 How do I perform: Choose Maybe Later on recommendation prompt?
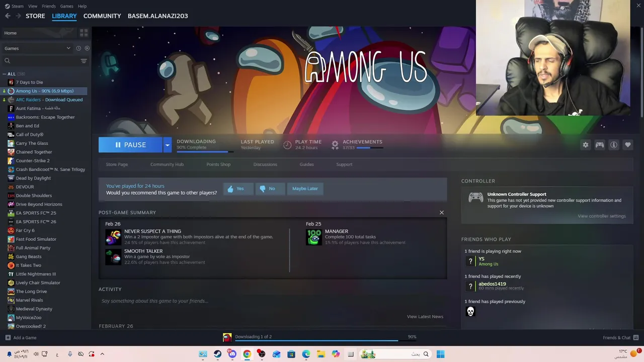tap(305, 189)
